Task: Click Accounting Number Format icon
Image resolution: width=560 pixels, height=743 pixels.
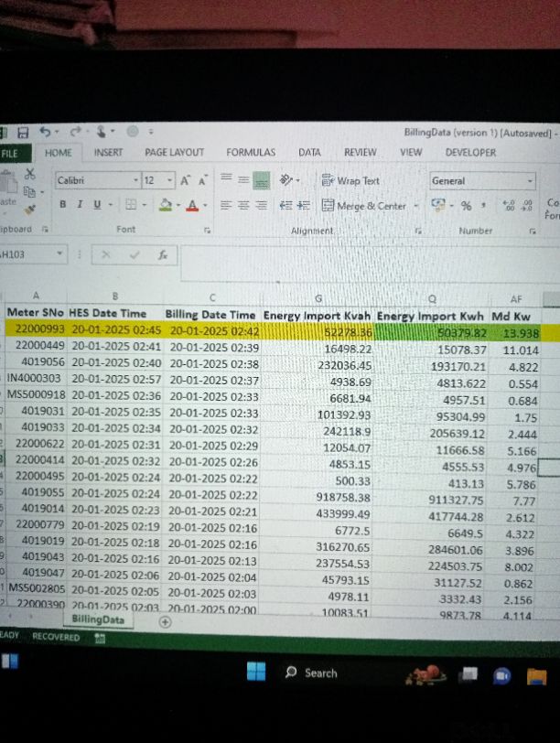Action: point(438,205)
